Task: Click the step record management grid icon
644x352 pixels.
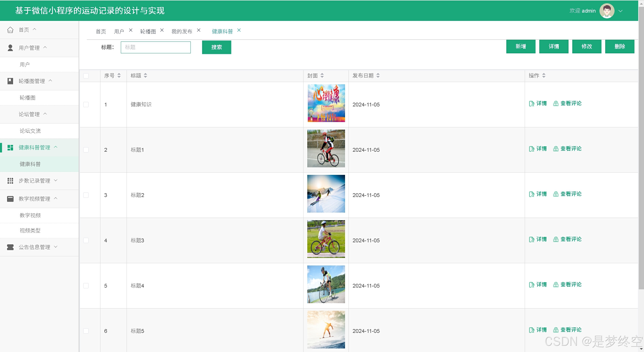Action: point(10,181)
